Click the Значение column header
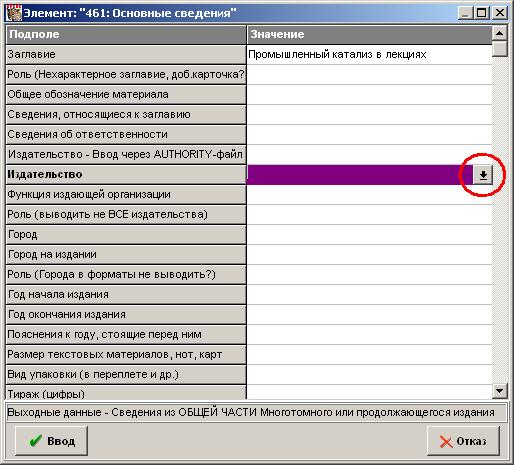 pos(369,34)
